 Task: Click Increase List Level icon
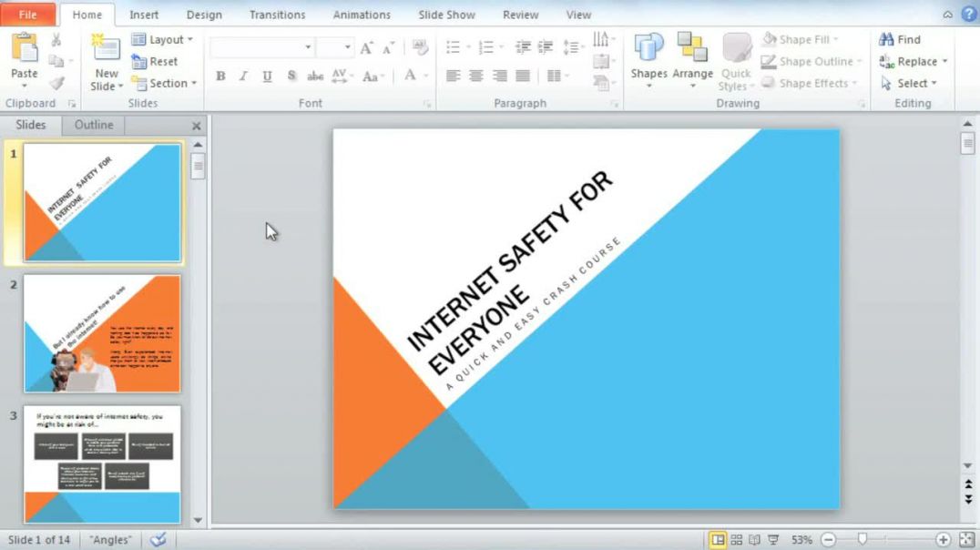(546, 47)
